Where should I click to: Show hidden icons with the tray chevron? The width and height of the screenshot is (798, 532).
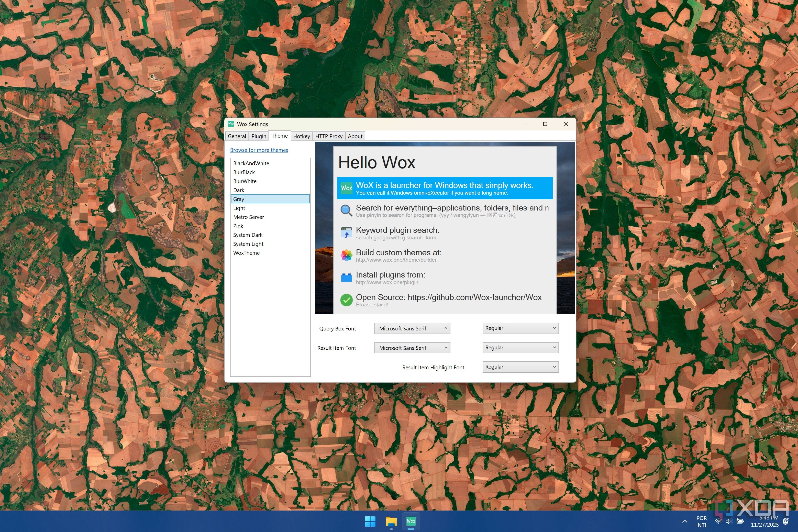tap(685, 522)
